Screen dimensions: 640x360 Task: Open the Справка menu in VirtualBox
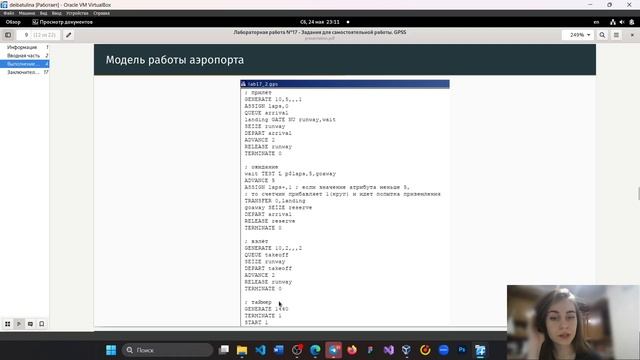point(101,13)
